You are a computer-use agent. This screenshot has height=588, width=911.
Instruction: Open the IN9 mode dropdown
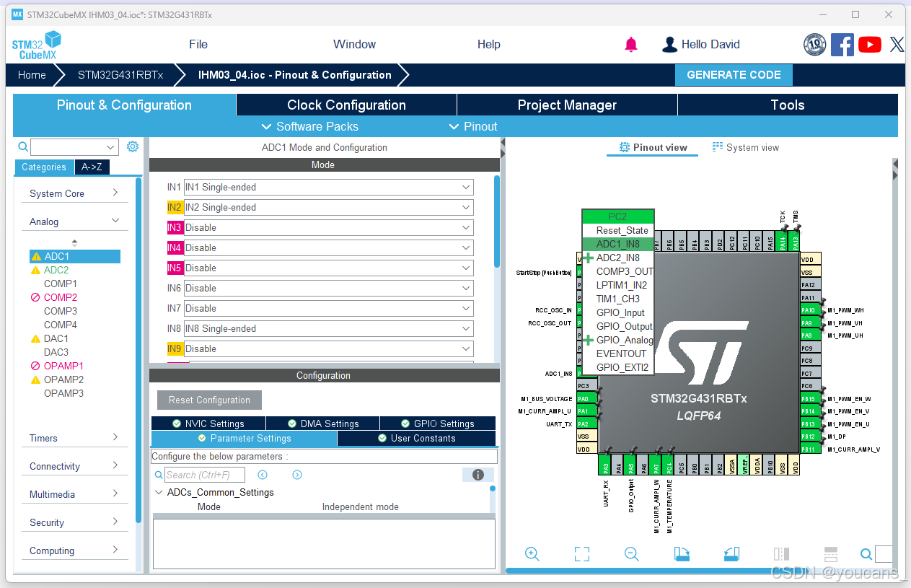coord(329,348)
